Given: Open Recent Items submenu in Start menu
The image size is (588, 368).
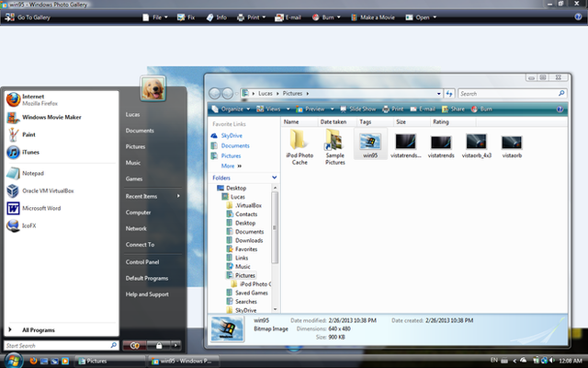Looking at the screenshot, I should point(153,196).
